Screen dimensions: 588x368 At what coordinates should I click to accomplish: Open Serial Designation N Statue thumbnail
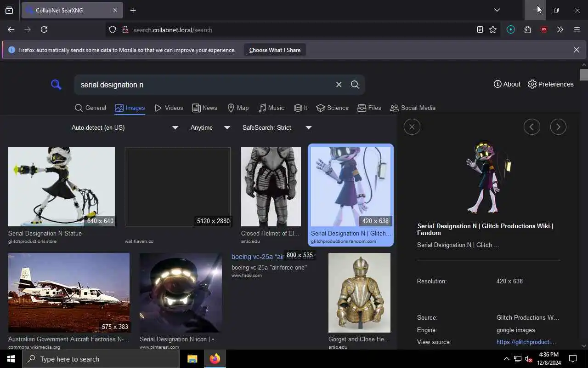(x=62, y=187)
